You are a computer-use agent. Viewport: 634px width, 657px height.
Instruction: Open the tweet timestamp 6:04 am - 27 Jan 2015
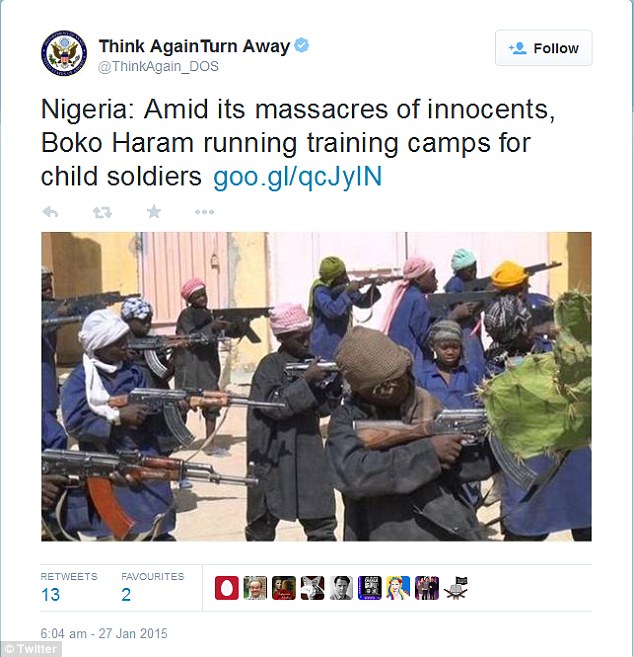click(x=104, y=633)
